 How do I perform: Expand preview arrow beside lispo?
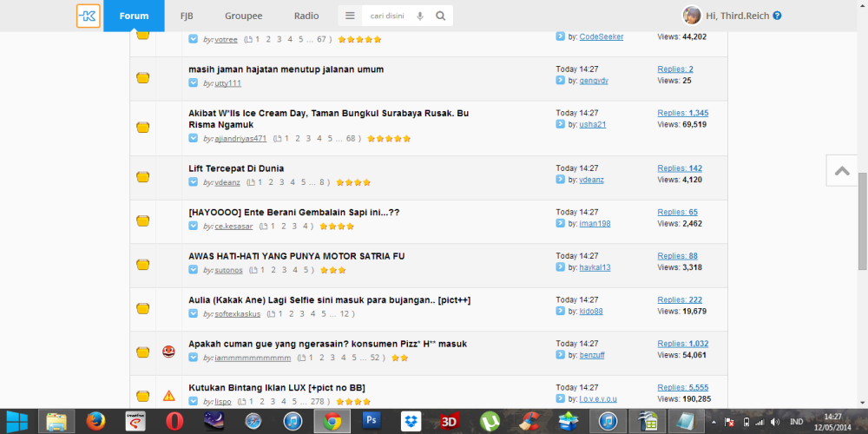[x=194, y=401]
